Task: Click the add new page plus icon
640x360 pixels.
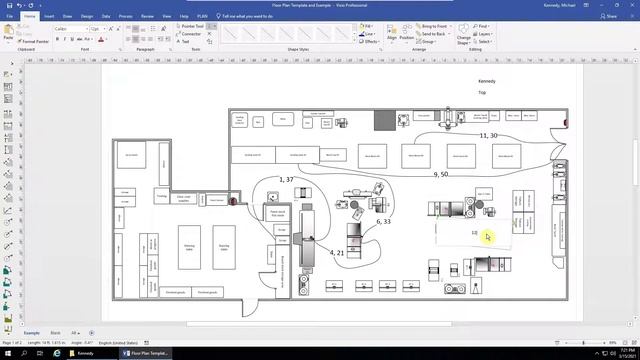Action: point(91,333)
